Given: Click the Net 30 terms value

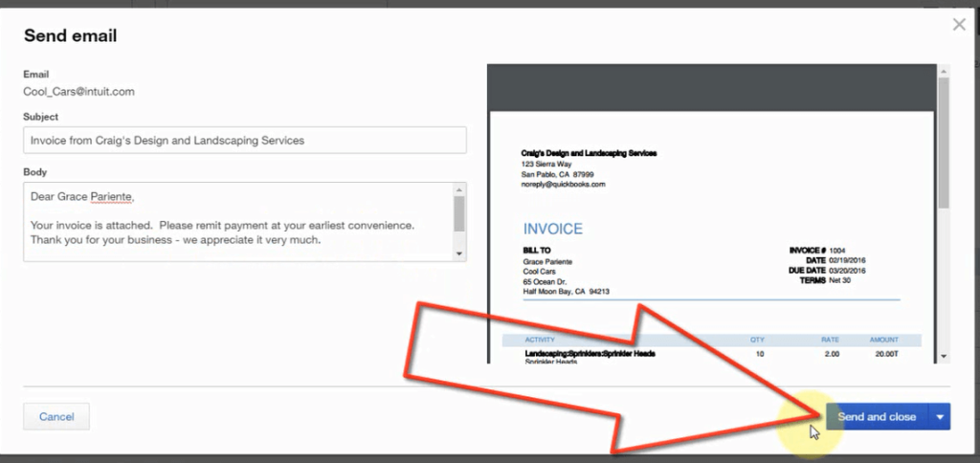Looking at the screenshot, I should (x=840, y=280).
